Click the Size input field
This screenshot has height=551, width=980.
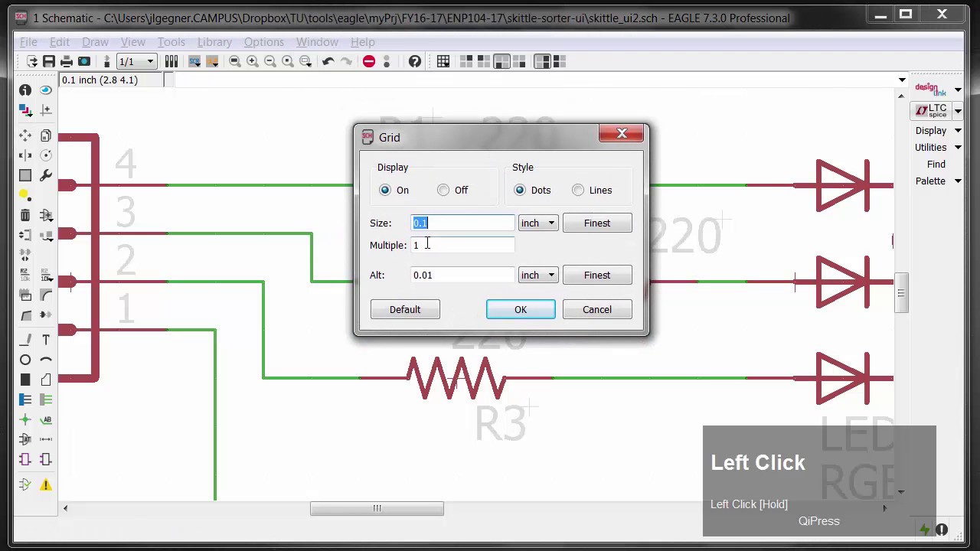pos(462,223)
